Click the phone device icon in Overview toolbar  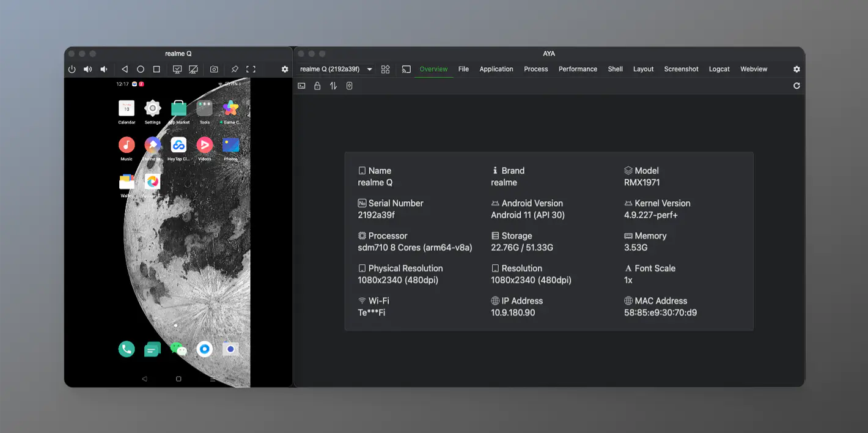click(x=349, y=86)
